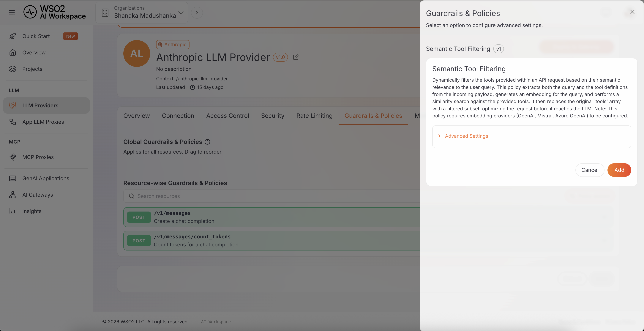The width and height of the screenshot is (644, 331).
Task: Click the WSO2 AI Workspace logo
Action: (x=54, y=12)
